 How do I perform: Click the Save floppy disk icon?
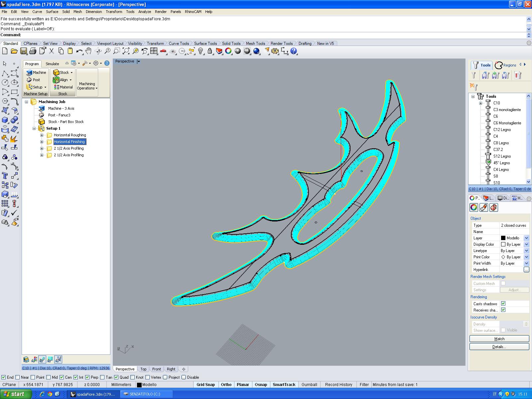coord(23,51)
